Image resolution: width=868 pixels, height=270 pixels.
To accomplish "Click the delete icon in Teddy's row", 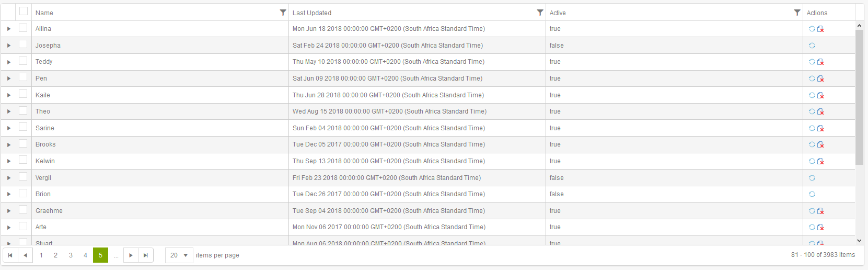I will (x=820, y=62).
